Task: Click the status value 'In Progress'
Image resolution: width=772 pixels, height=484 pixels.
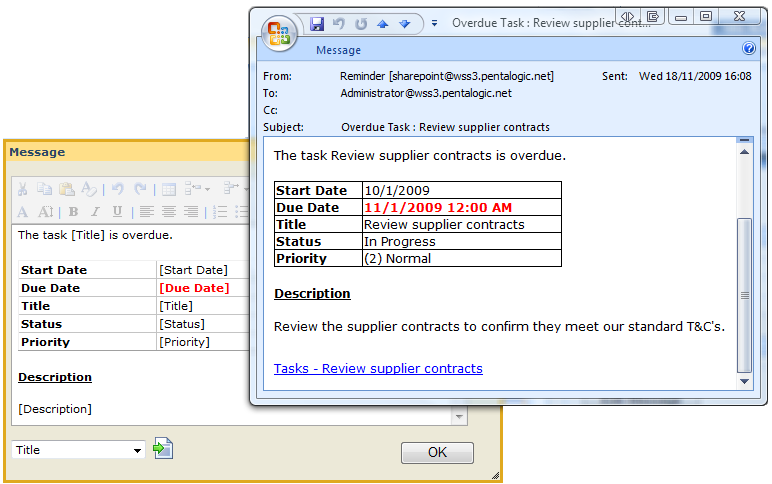Action: point(400,242)
